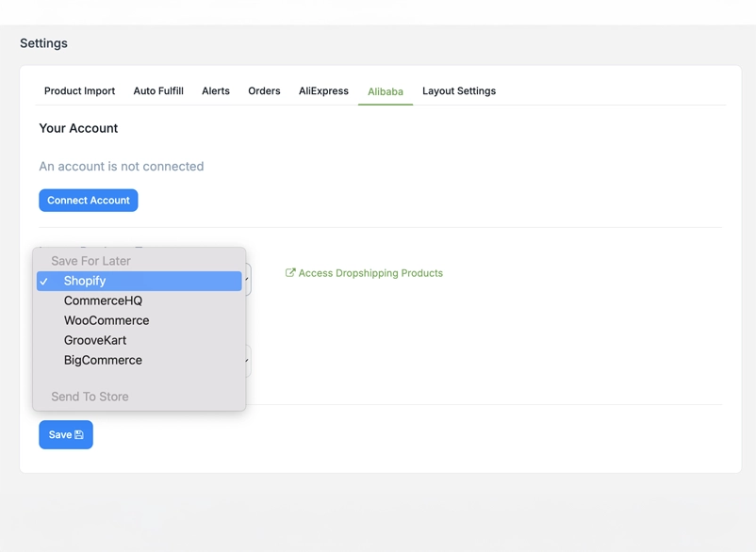Viewport: 756px width, 552px height.
Task: Switch to the Auto Fulfill tab
Action: tap(158, 91)
